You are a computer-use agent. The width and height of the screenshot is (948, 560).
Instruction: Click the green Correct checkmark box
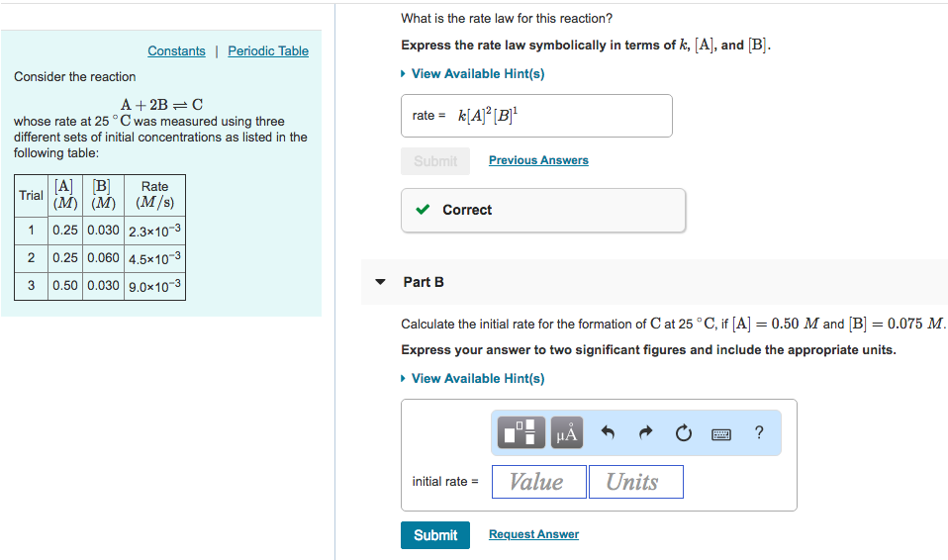pos(543,210)
